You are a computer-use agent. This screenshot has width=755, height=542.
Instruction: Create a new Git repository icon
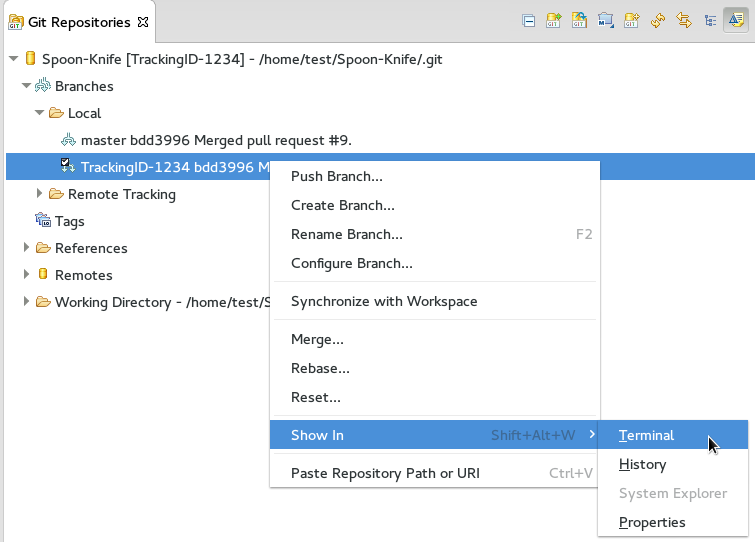pos(631,21)
